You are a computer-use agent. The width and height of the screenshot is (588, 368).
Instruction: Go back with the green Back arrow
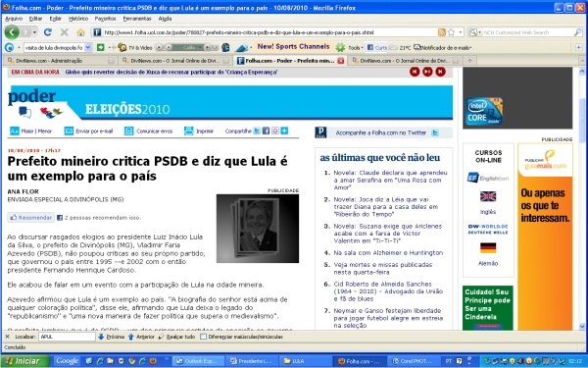(x=12, y=32)
